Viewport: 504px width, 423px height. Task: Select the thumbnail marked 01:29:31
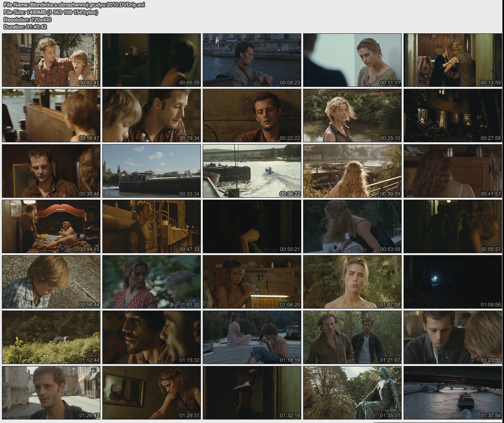152,393
